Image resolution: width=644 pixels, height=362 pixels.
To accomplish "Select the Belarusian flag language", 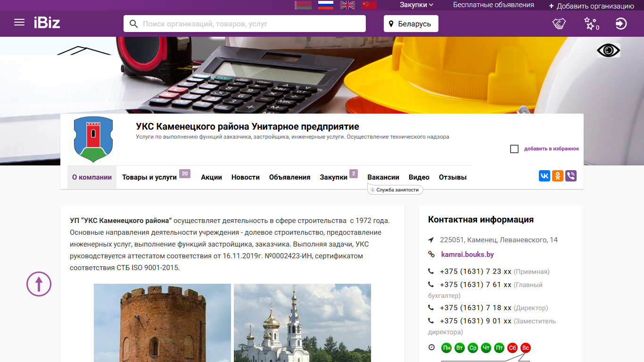I will pyautogui.click(x=303, y=5).
